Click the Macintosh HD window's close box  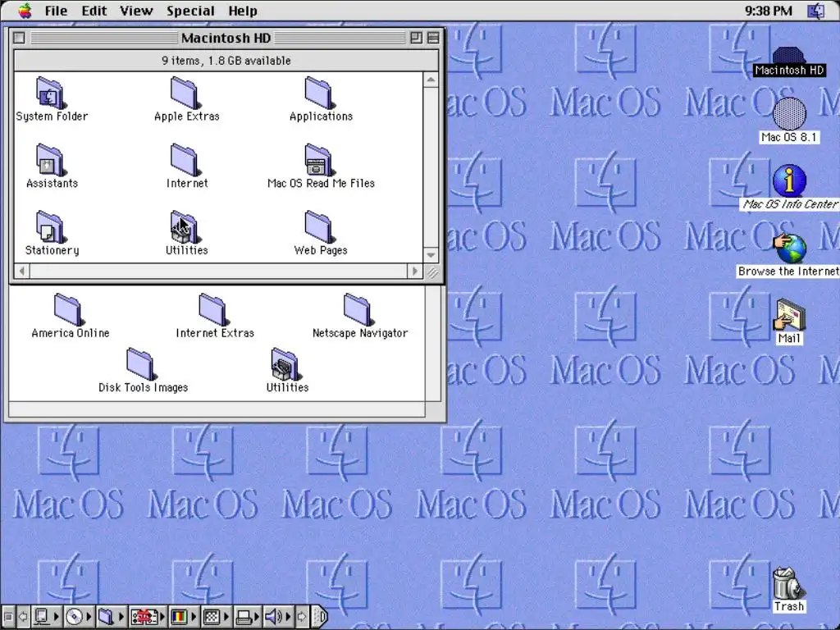(x=20, y=38)
